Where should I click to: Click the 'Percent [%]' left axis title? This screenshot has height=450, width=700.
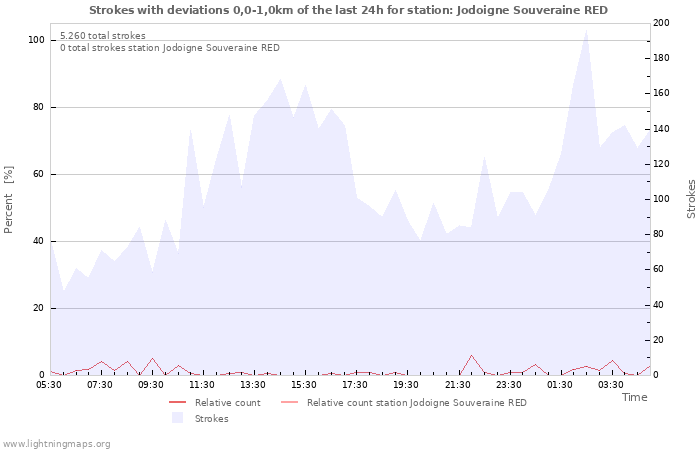(x=9, y=201)
